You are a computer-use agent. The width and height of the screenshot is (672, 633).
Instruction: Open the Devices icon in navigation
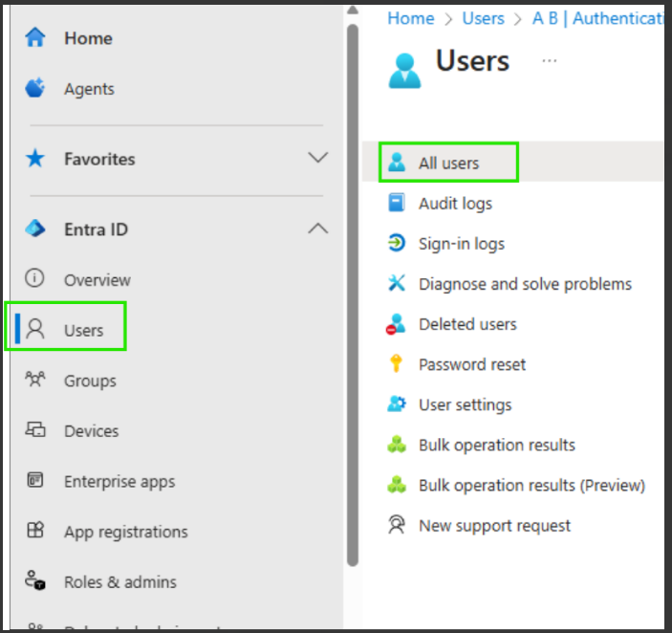click(x=35, y=430)
